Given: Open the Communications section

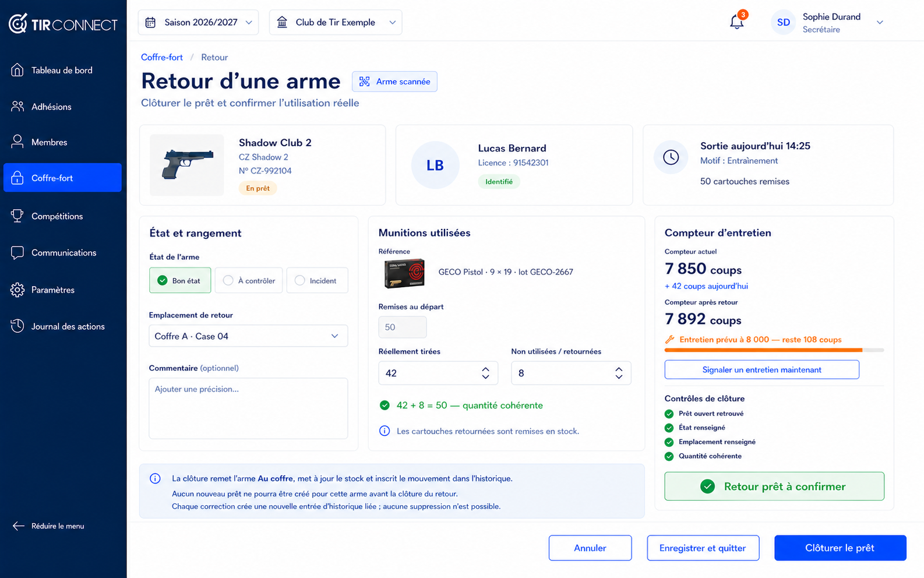Looking at the screenshot, I should (x=62, y=253).
